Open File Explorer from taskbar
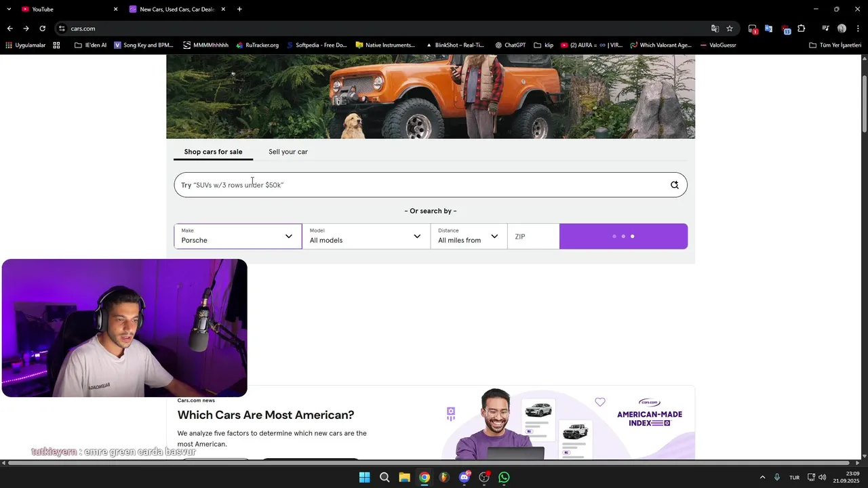This screenshot has width=868, height=488. (x=404, y=477)
